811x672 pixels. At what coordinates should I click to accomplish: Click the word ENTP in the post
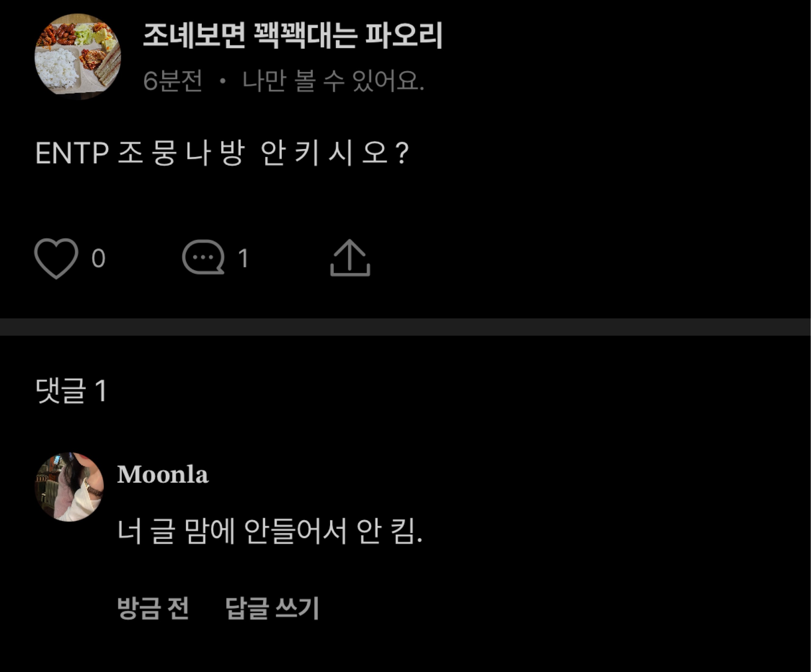[72, 153]
